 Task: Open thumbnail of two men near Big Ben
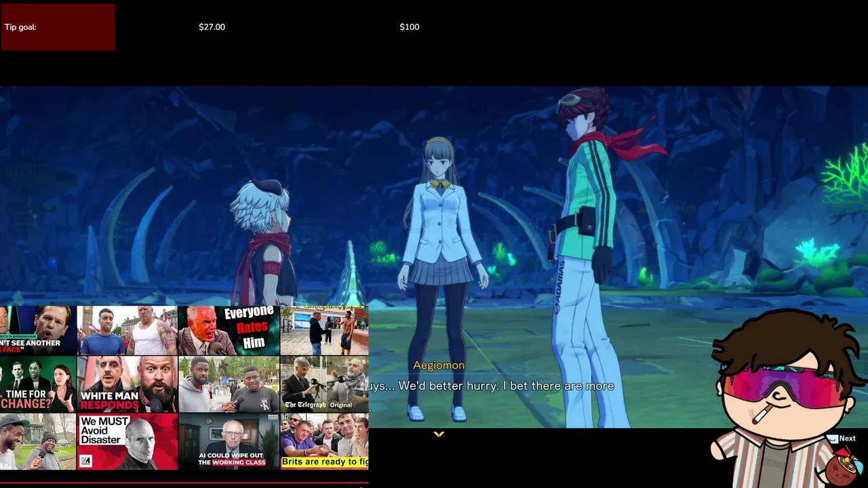point(127,331)
